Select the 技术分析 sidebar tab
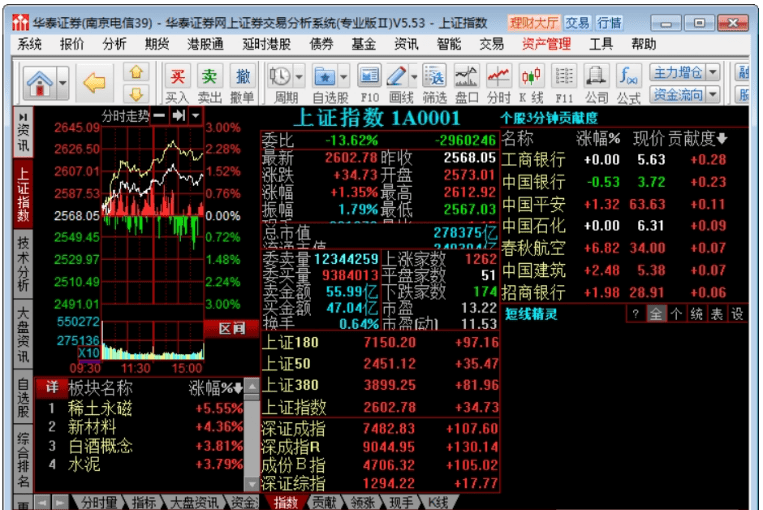Image resolution: width=763 pixels, height=510 pixels. [23, 264]
